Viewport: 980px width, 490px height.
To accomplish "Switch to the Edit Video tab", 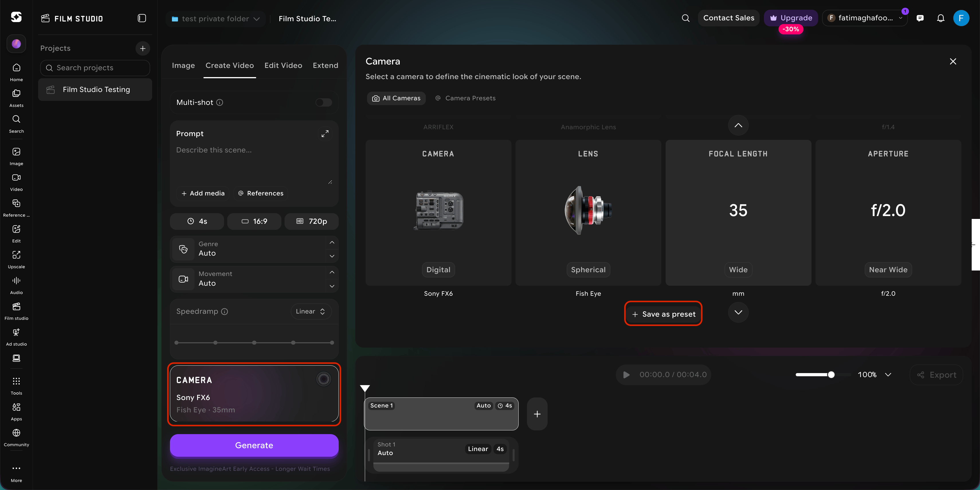I will pos(283,65).
